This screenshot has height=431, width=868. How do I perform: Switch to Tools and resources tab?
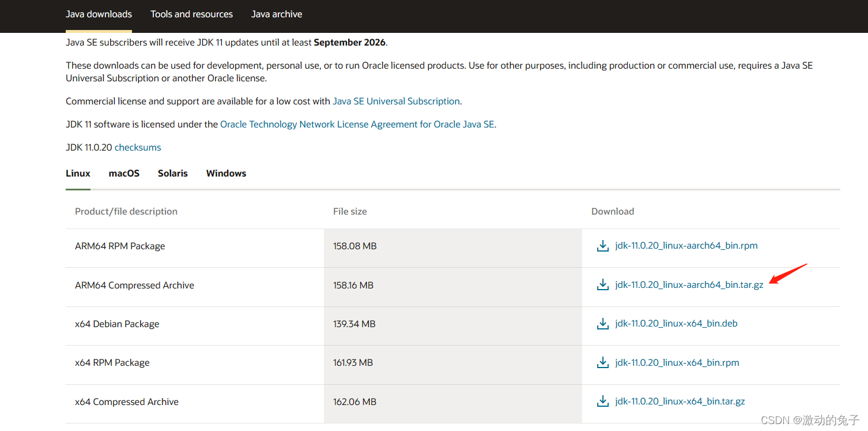(191, 14)
